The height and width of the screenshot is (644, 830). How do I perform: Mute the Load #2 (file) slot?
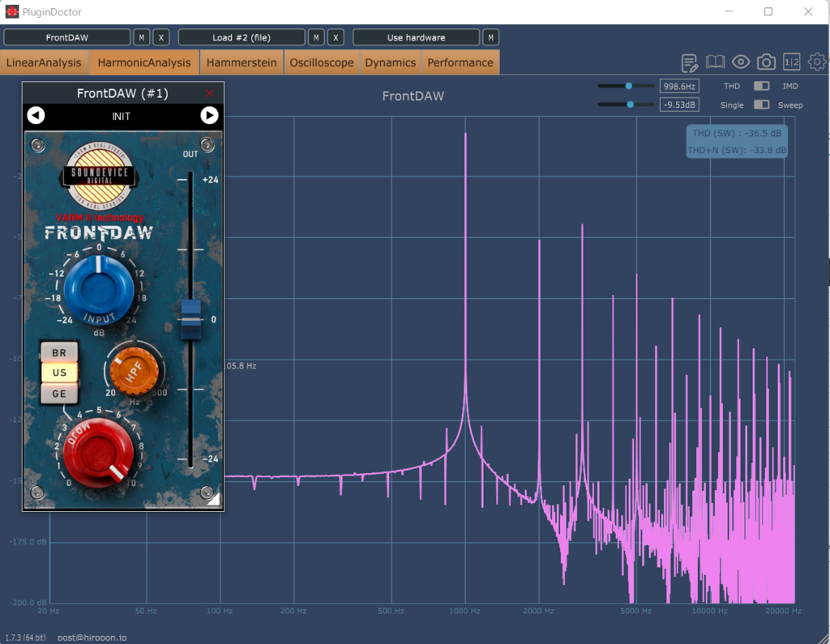(316, 37)
